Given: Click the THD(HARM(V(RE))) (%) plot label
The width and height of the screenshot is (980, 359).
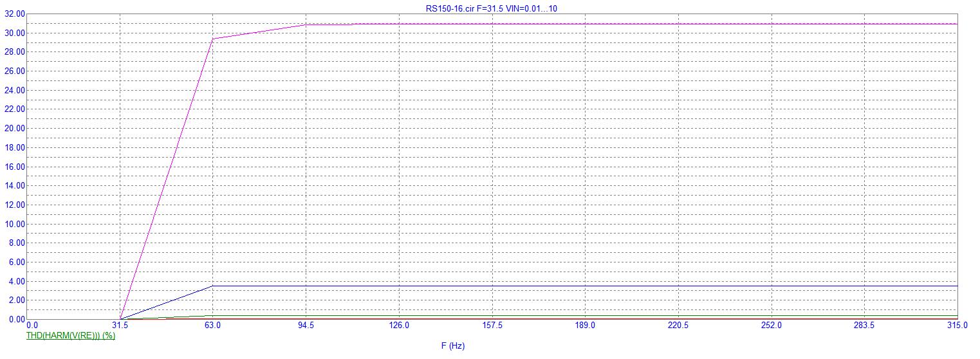Looking at the screenshot, I should 71,336.
